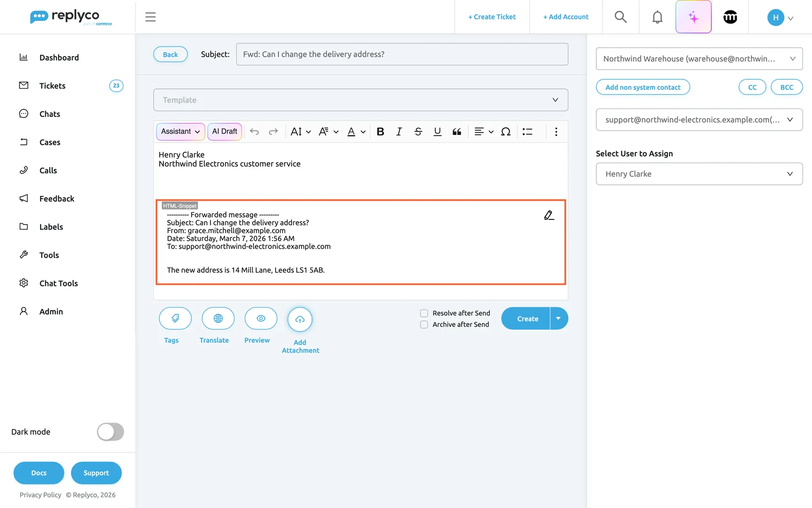Viewport: 812px width, 508px height.
Task: Click the redo arrow in editor toolbar
Action: click(273, 131)
